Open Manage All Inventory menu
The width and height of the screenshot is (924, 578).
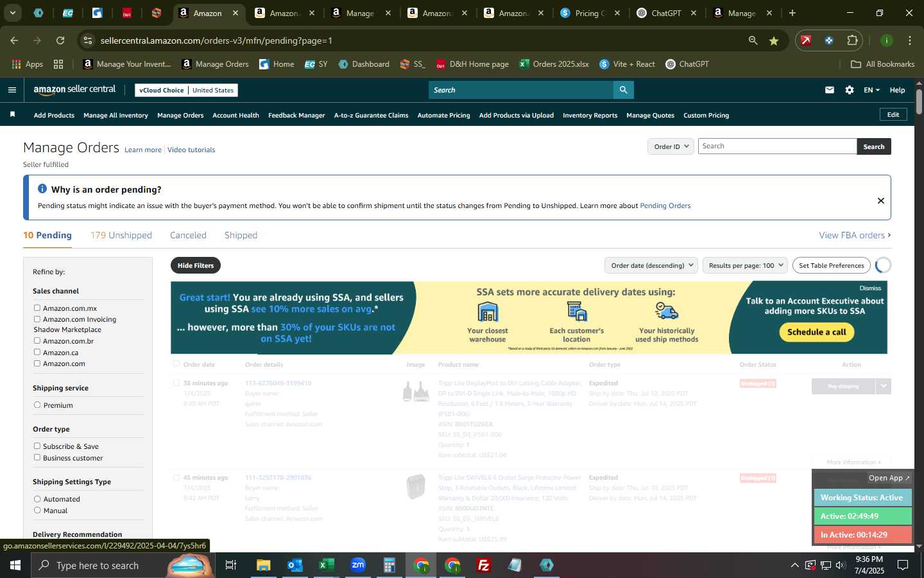tap(116, 115)
